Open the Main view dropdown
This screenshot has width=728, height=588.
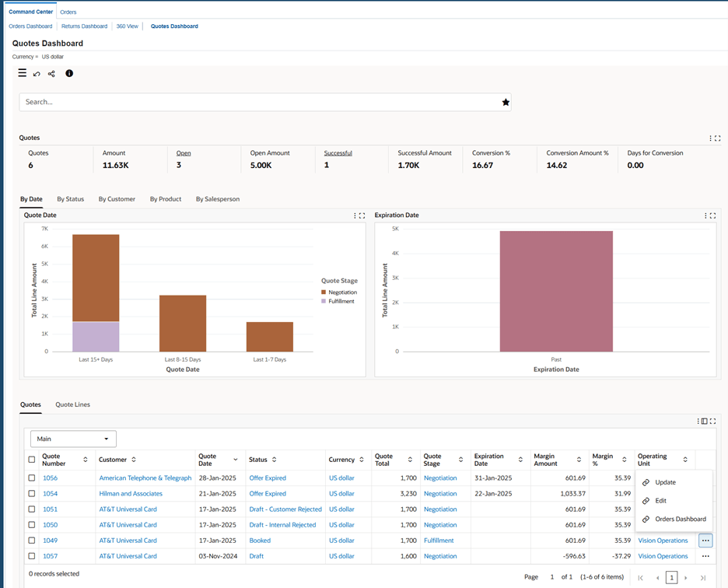coord(73,439)
